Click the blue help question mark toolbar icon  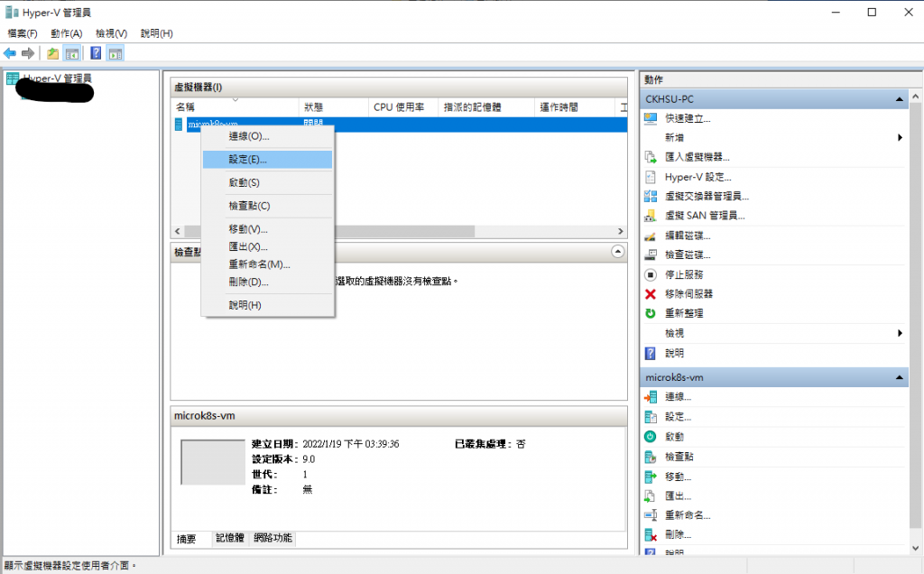click(96, 53)
